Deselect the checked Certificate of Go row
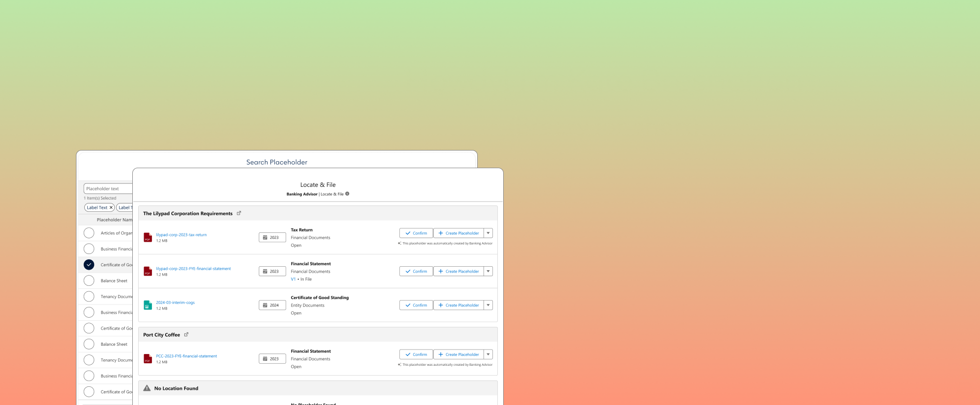The width and height of the screenshot is (980, 405). click(89, 265)
